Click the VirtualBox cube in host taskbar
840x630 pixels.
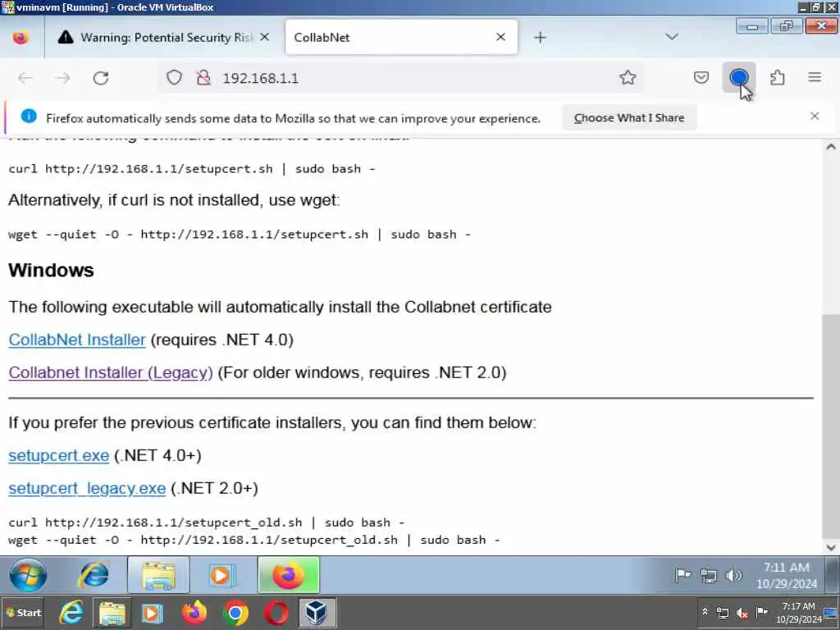point(317,613)
